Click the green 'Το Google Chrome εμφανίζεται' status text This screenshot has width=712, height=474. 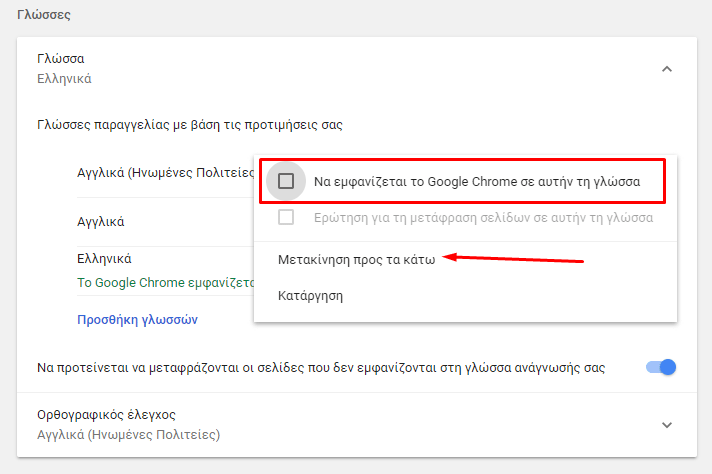click(x=165, y=282)
